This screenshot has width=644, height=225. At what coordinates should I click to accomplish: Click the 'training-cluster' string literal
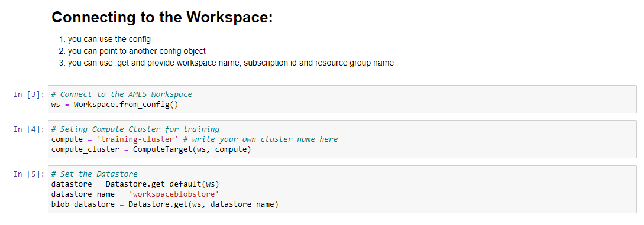pos(138,139)
